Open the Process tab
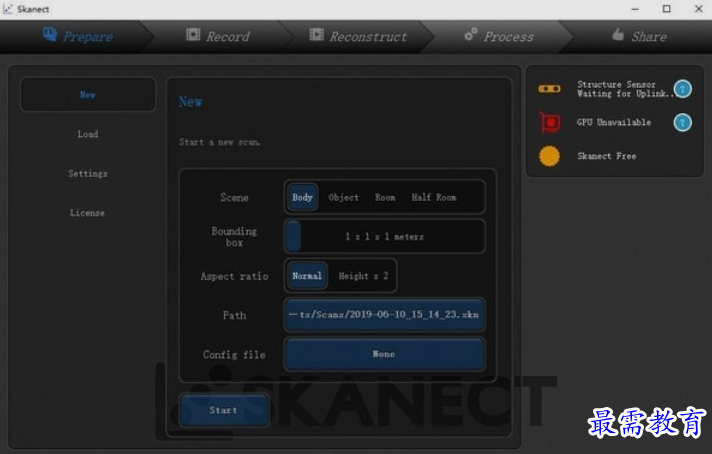Viewport: 712px width, 454px height. tap(499, 36)
